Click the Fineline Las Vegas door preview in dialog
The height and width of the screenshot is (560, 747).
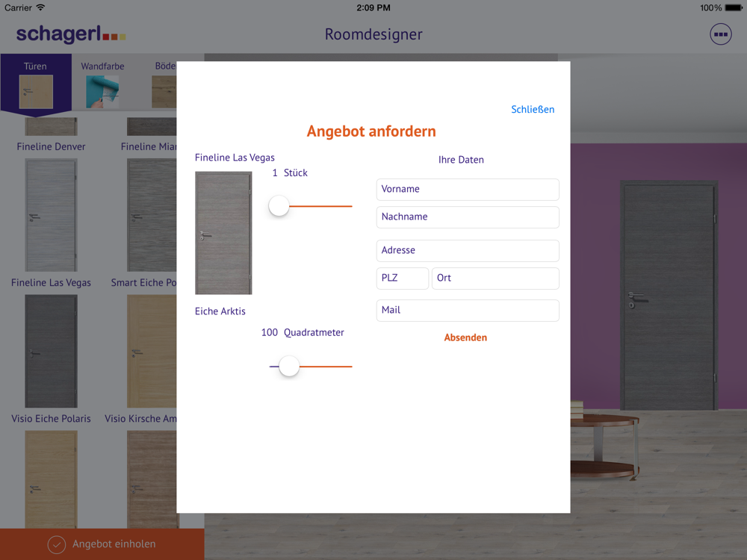pyautogui.click(x=223, y=233)
